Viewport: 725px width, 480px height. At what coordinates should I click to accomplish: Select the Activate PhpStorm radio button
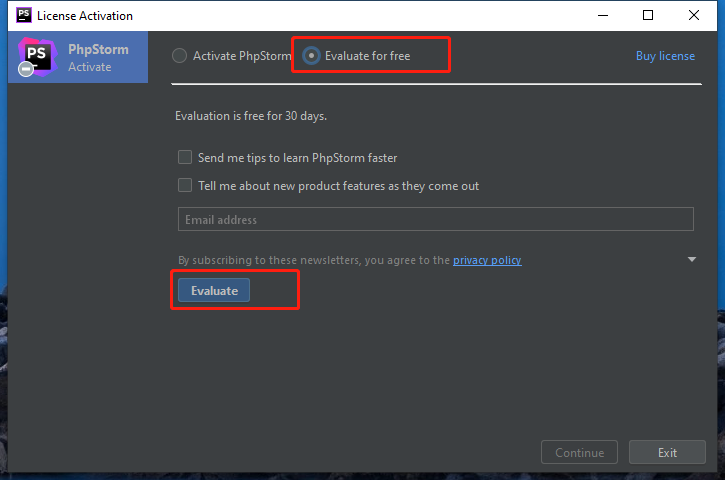tap(179, 56)
